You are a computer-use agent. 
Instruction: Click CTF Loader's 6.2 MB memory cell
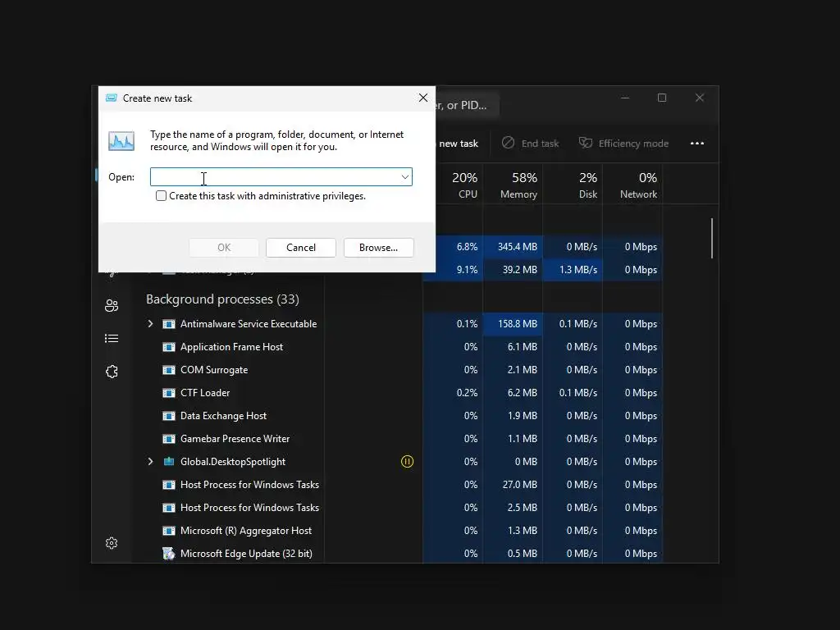coord(514,393)
